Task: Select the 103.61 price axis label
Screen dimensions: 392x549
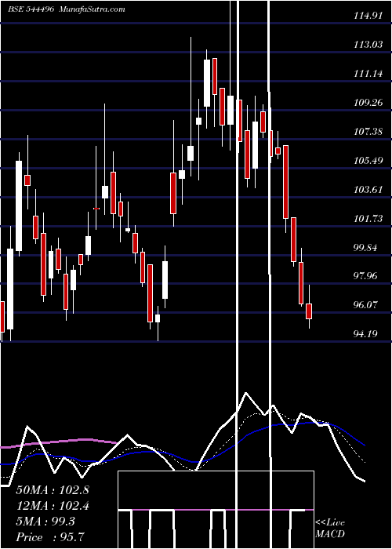Action: point(366,190)
